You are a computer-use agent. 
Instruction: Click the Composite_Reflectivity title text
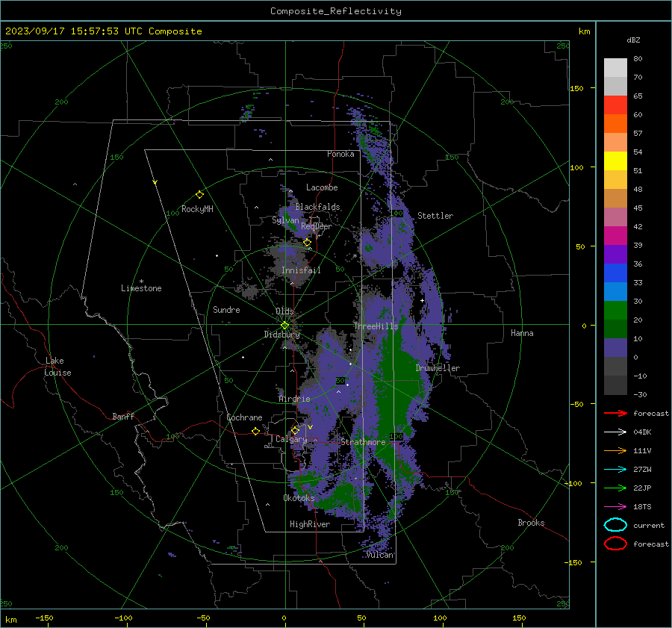(x=335, y=11)
